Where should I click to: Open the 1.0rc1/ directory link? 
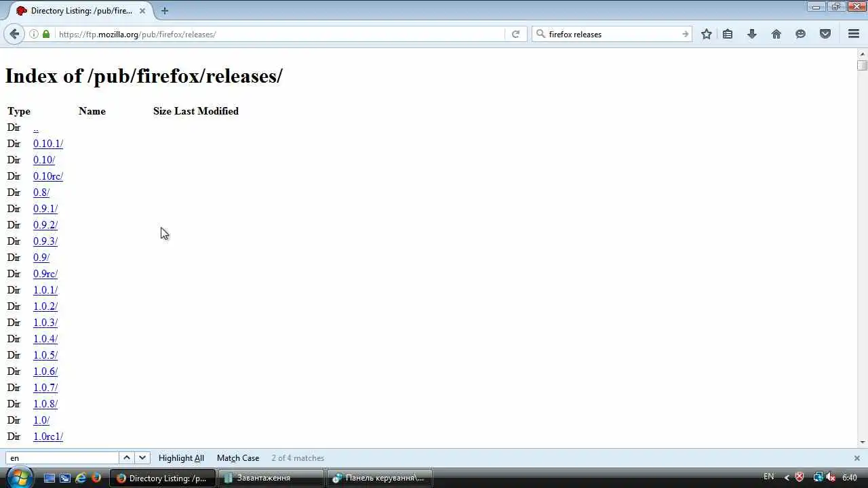(48, 436)
